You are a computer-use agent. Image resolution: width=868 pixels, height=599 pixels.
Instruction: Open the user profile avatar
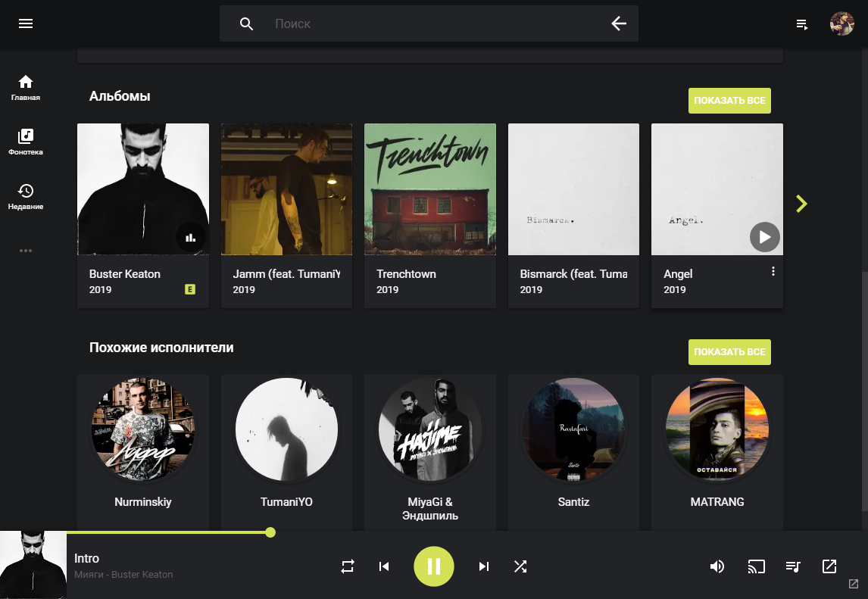(x=841, y=23)
